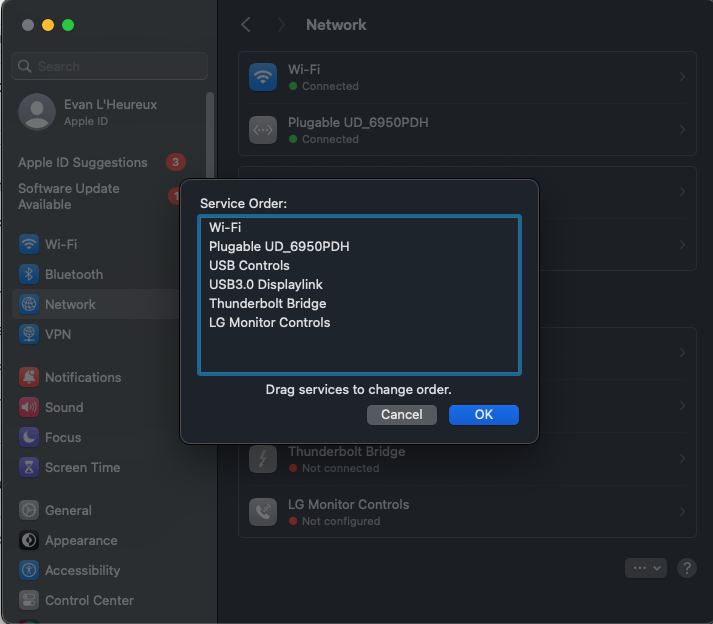The image size is (713, 624).
Task: Click the help question mark button
Action: 686,567
